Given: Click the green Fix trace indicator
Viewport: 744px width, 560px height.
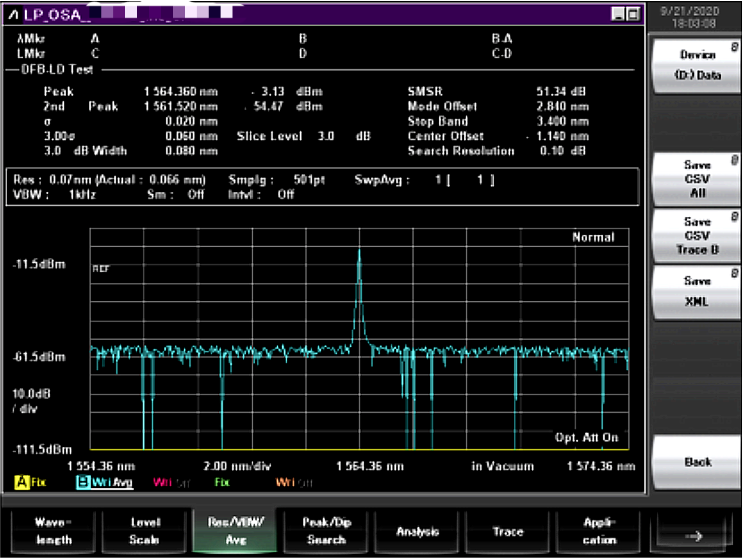Looking at the screenshot, I should point(222,482).
